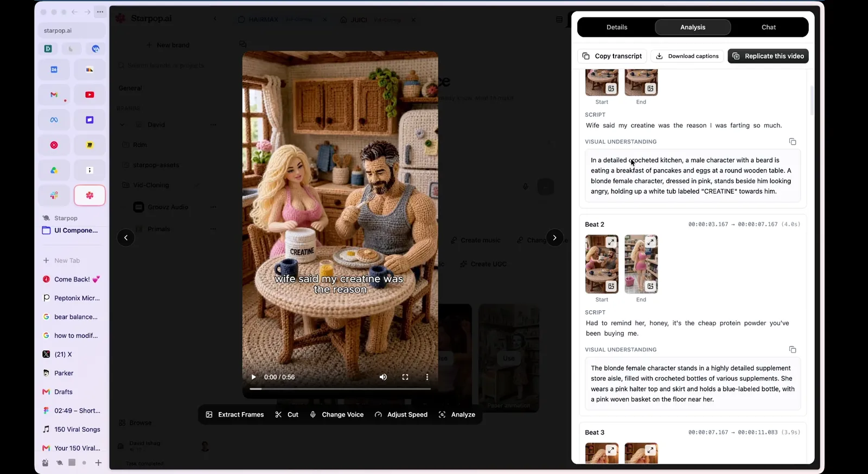Viewport: 868px width, 474px height.
Task: Switch to the Details tab
Action: click(617, 27)
